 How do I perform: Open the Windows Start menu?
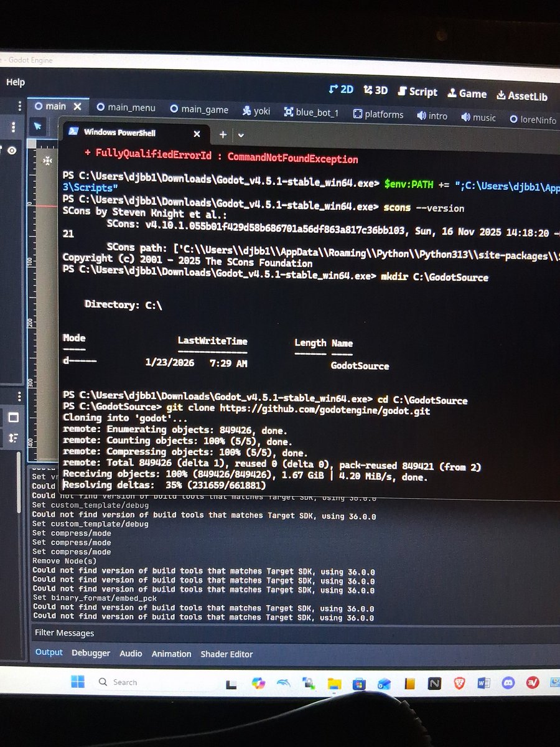tap(78, 681)
